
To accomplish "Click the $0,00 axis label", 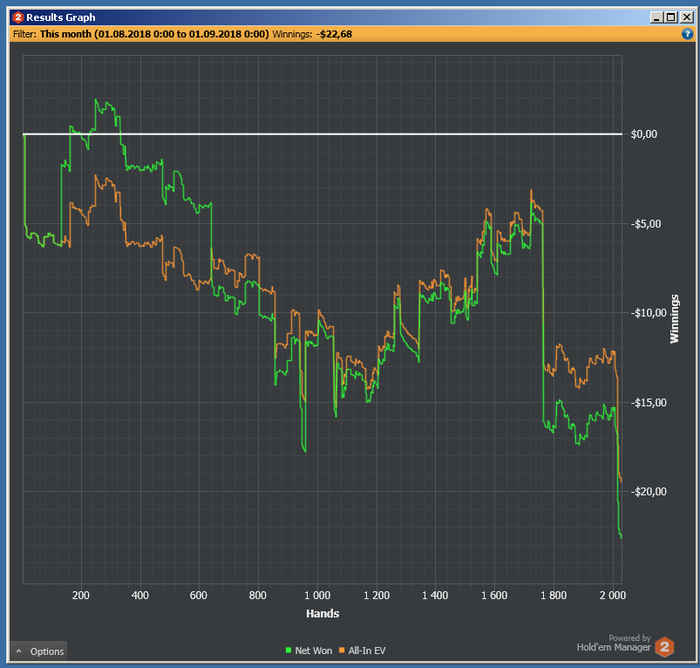I will [x=644, y=134].
